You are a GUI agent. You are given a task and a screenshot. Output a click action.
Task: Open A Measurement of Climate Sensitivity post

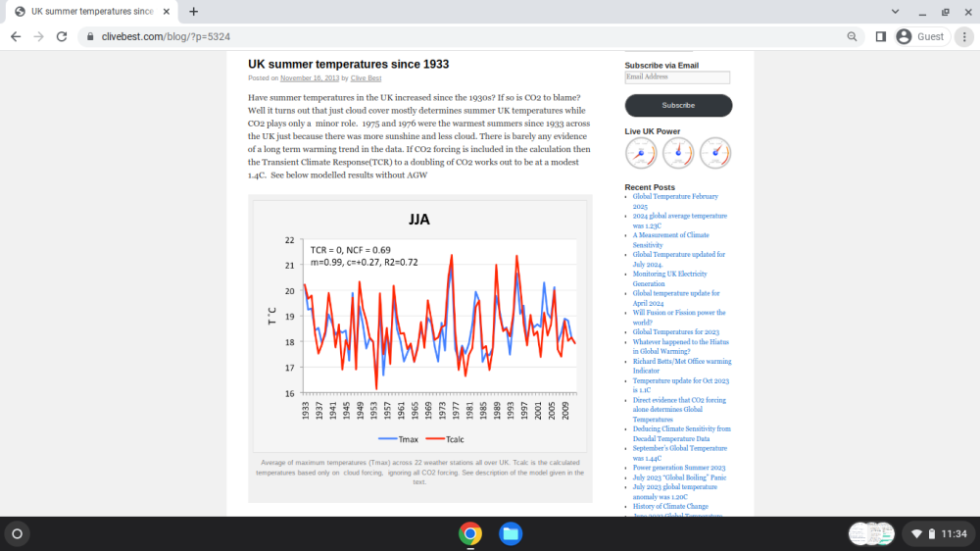[670, 240]
